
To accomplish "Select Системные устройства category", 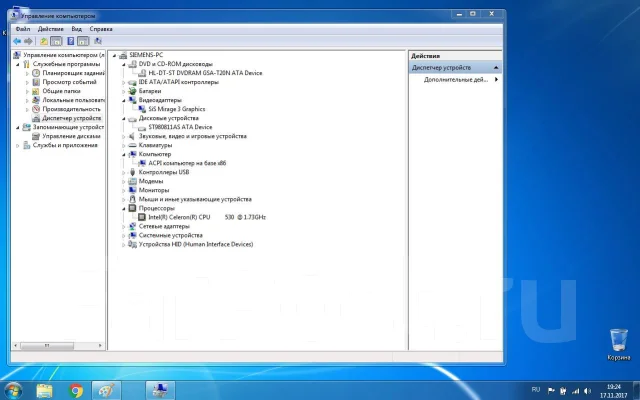I will coord(171,235).
